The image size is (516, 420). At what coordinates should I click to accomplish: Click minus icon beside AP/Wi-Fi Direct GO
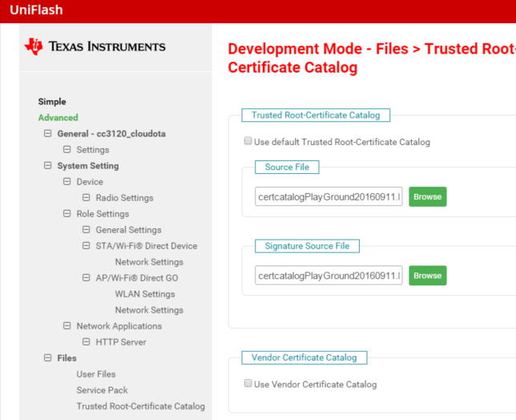pyautogui.click(x=87, y=278)
